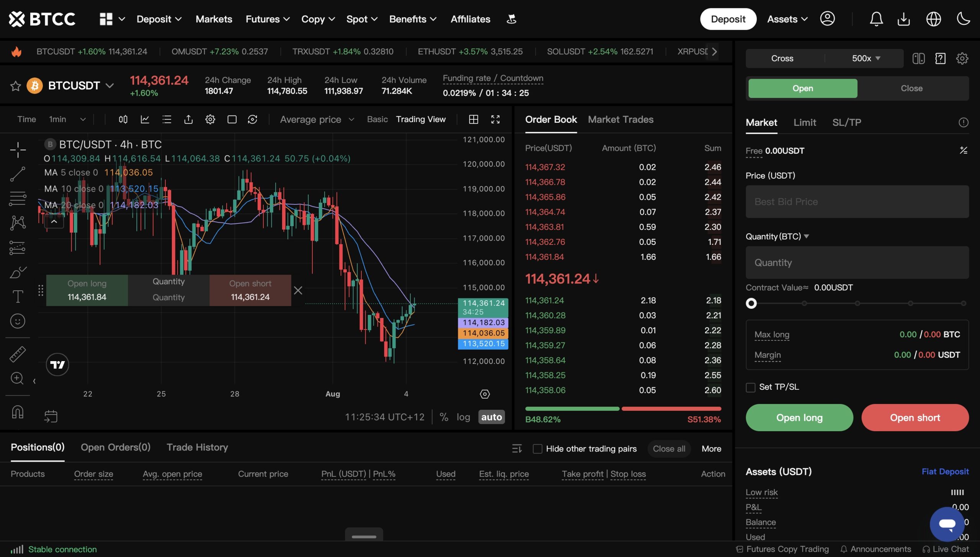Viewport: 980px width, 557px height.
Task: Add BTCUSDT to favorites star
Action: pyautogui.click(x=15, y=86)
